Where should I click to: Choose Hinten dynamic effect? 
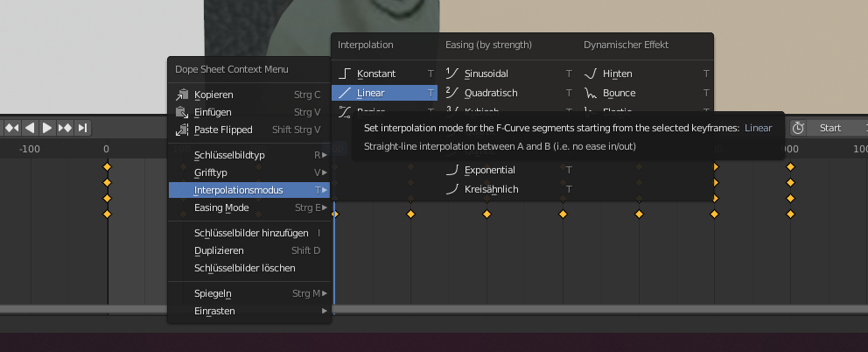point(617,74)
